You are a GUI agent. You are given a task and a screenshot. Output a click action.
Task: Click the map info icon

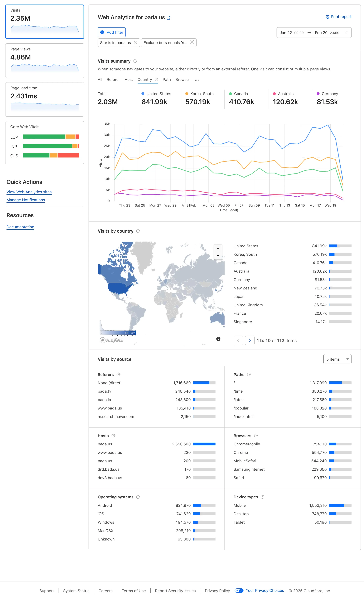click(218, 339)
